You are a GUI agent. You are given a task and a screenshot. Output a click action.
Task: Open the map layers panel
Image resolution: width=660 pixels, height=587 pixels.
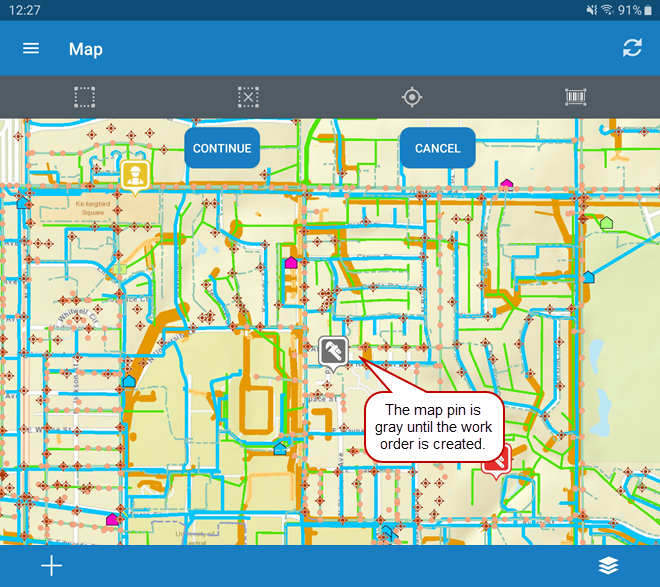[608, 565]
